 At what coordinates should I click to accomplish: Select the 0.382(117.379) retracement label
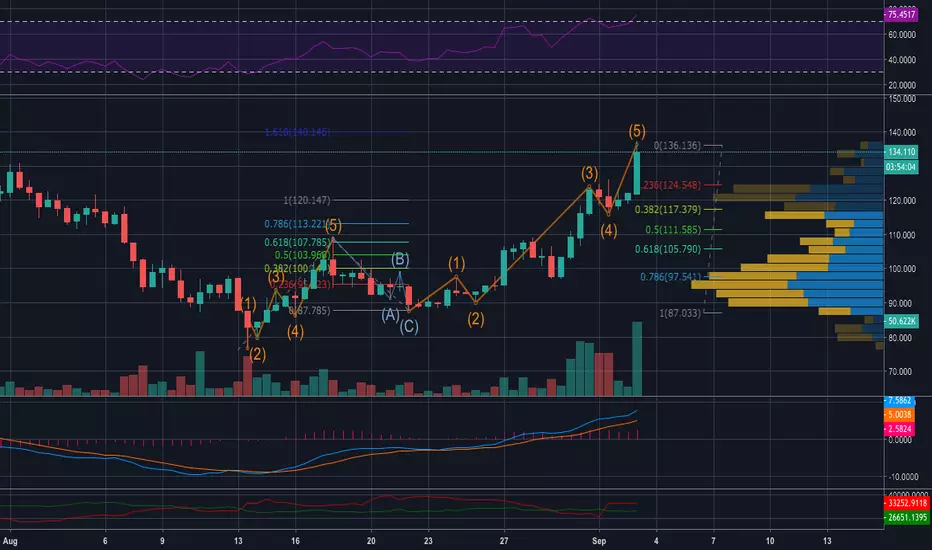coord(668,209)
